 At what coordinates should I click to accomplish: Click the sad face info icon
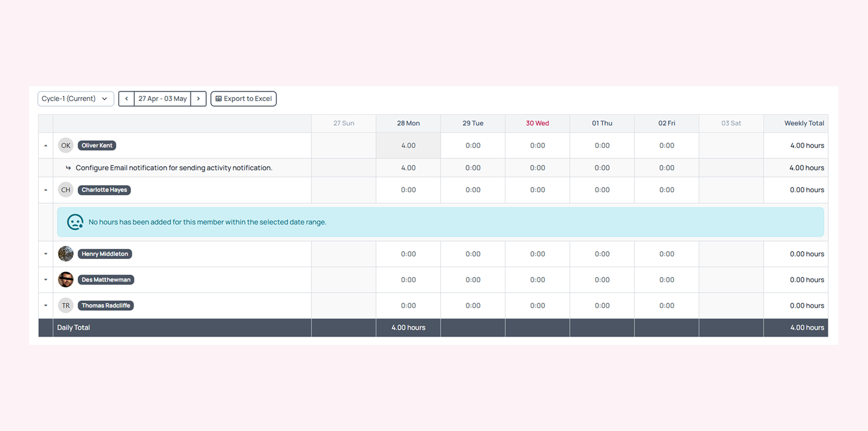click(75, 222)
